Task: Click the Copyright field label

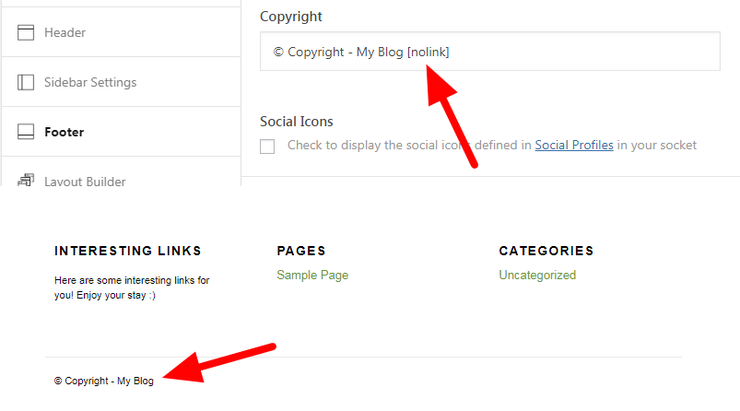Action: click(291, 17)
